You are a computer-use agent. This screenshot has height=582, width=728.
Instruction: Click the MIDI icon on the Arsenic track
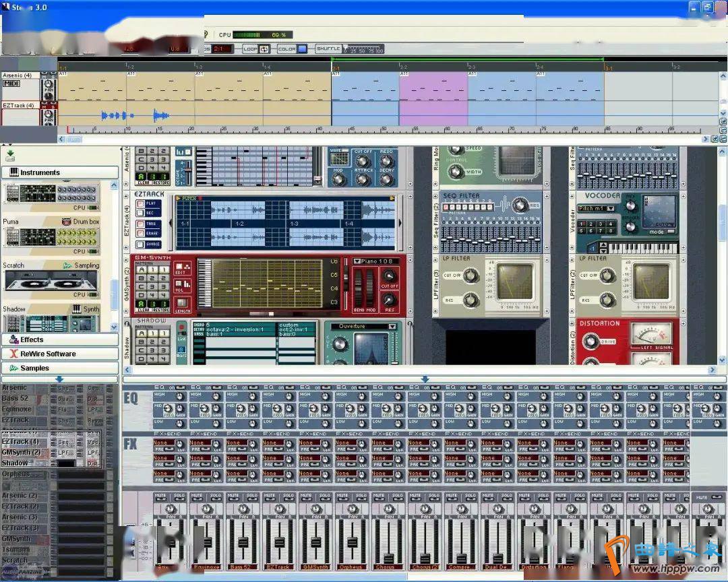pyautogui.click(x=11, y=84)
